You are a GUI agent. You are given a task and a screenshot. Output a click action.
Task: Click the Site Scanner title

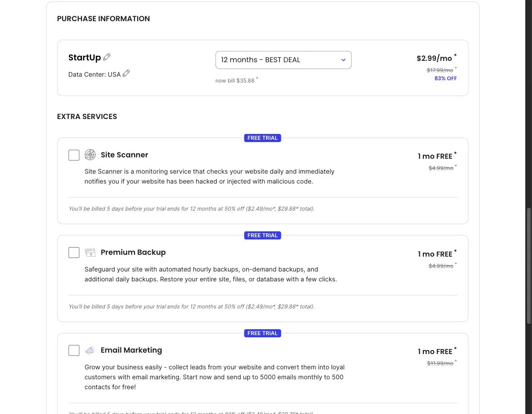pos(124,155)
